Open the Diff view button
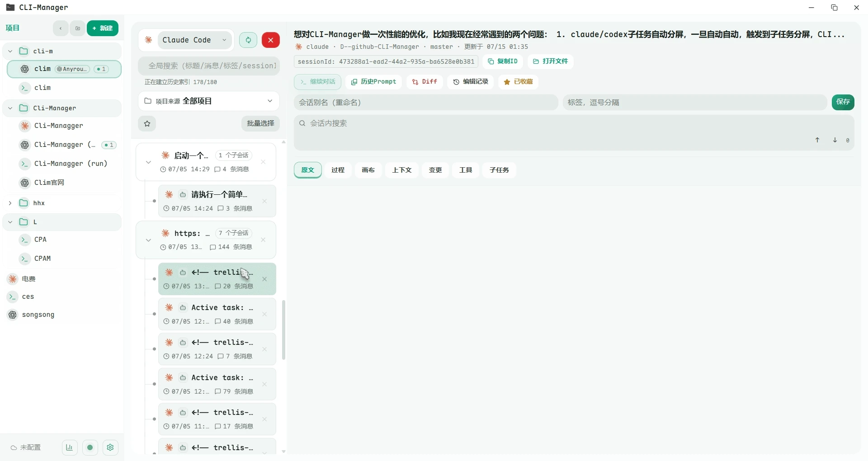This screenshot has width=868, height=461. (x=425, y=82)
